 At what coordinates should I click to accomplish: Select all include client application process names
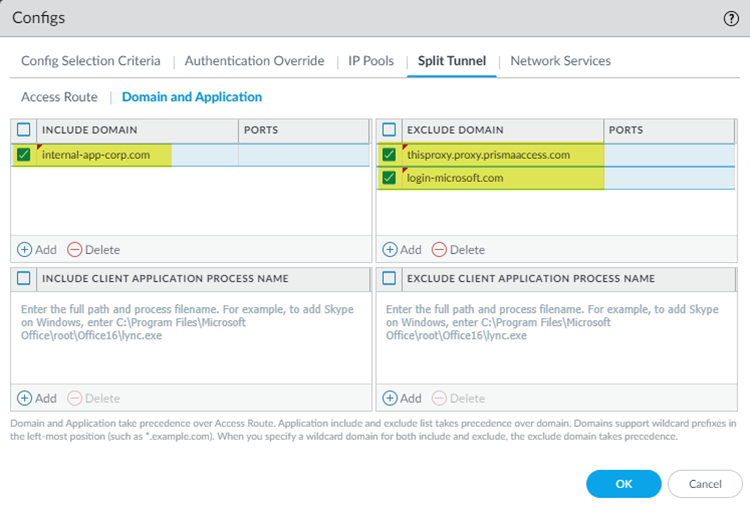[x=24, y=278]
